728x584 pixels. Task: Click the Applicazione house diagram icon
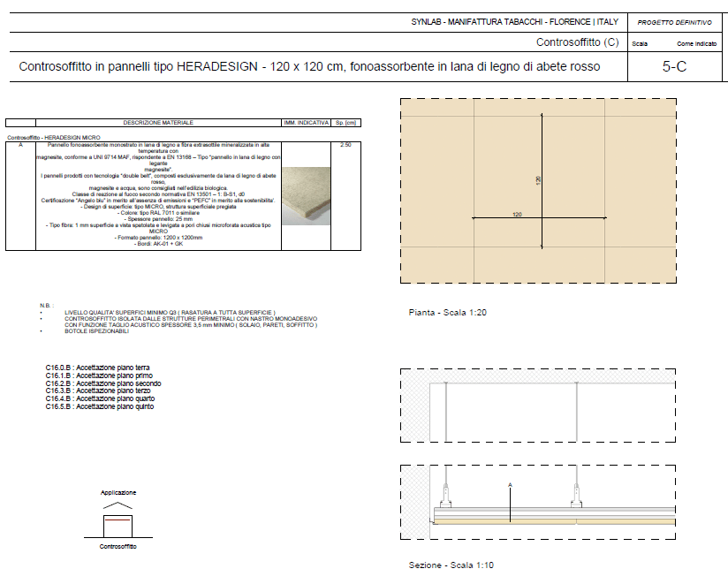click(118, 520)
